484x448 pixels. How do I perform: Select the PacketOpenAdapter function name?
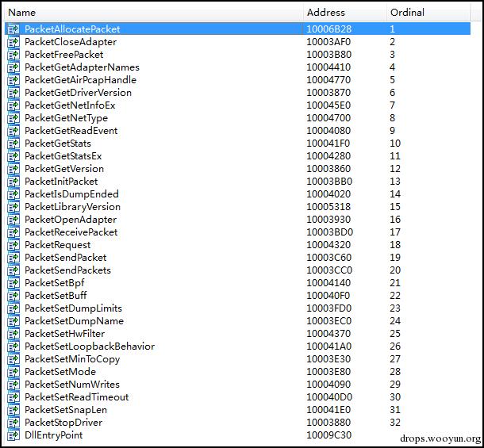pos(71,220)
